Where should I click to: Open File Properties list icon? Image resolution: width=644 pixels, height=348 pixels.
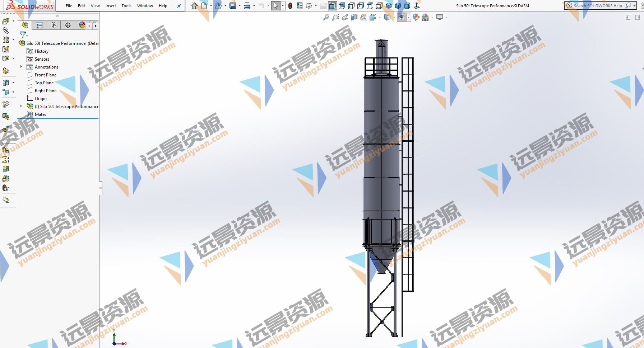300,6
